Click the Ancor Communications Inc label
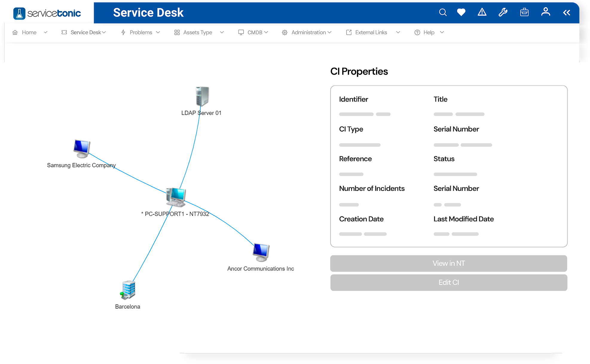 (x=261, y=269)
